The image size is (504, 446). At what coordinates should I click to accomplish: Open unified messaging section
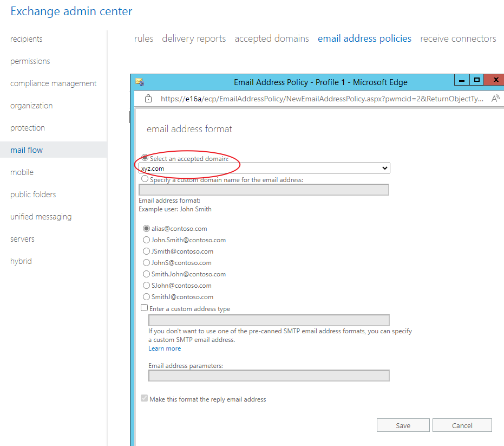click(41, 217)
